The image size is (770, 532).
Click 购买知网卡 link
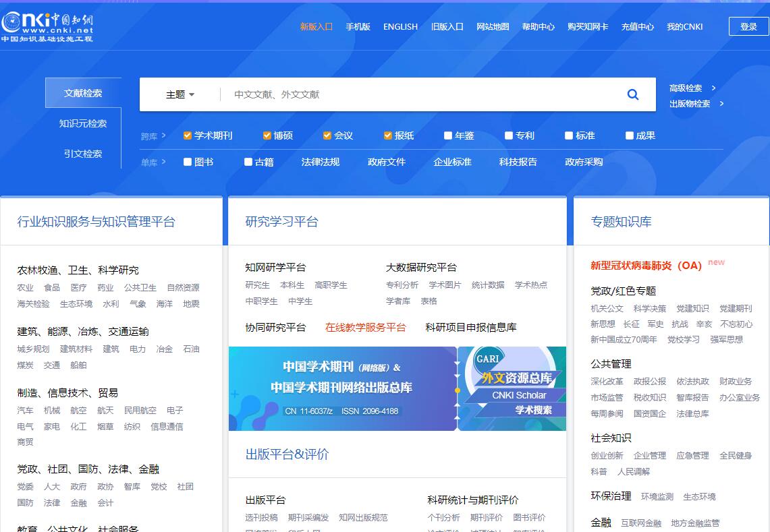(588, 26)
